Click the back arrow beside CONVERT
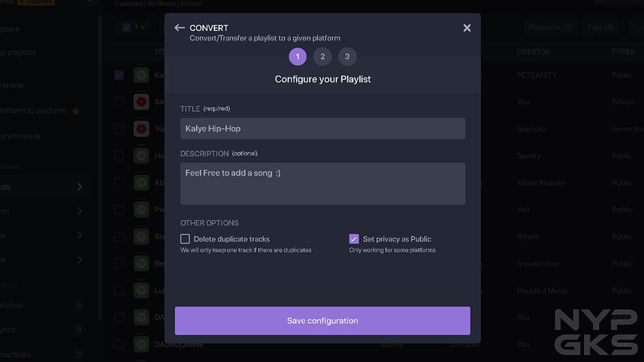Viewport: 644px width, 362px height. (x=179, y=28)
